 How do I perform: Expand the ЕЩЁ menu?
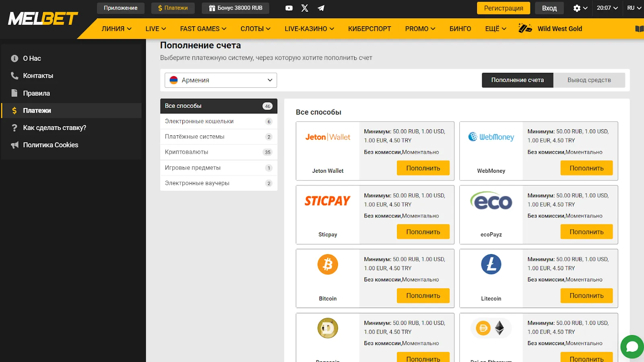coord(495,29)
